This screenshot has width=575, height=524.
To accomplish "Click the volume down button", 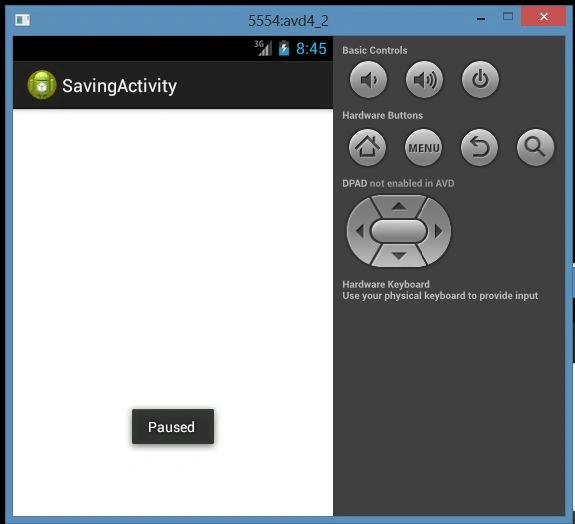I will 368,80.
